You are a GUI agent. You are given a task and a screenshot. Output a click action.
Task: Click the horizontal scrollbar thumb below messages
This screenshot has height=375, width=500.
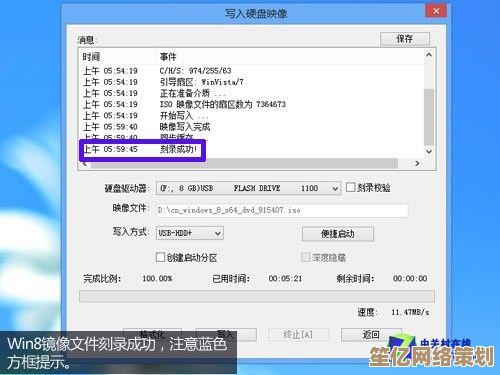click(x=244, y=163)
